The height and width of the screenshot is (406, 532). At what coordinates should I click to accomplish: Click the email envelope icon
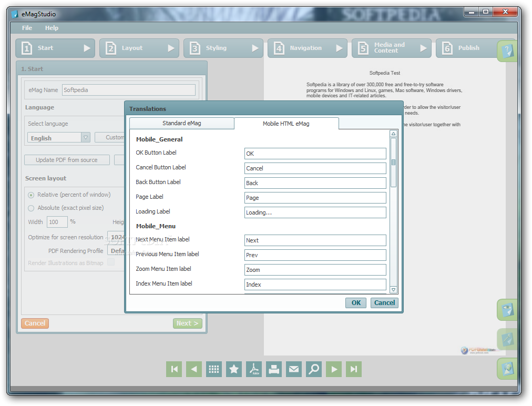pos(294,369)
